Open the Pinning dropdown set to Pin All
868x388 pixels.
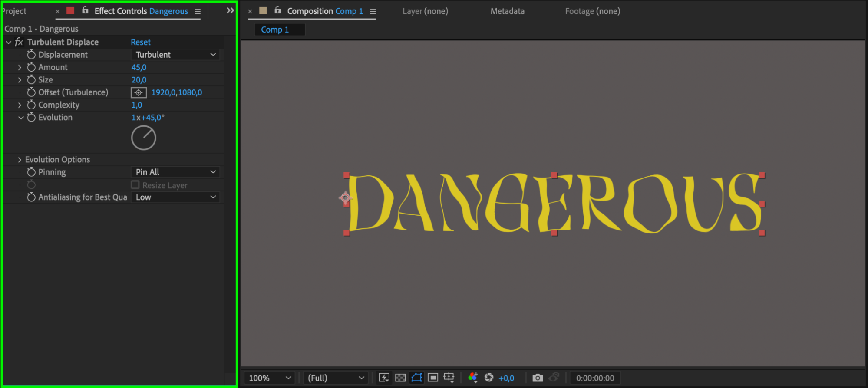(x=175, y=172)
